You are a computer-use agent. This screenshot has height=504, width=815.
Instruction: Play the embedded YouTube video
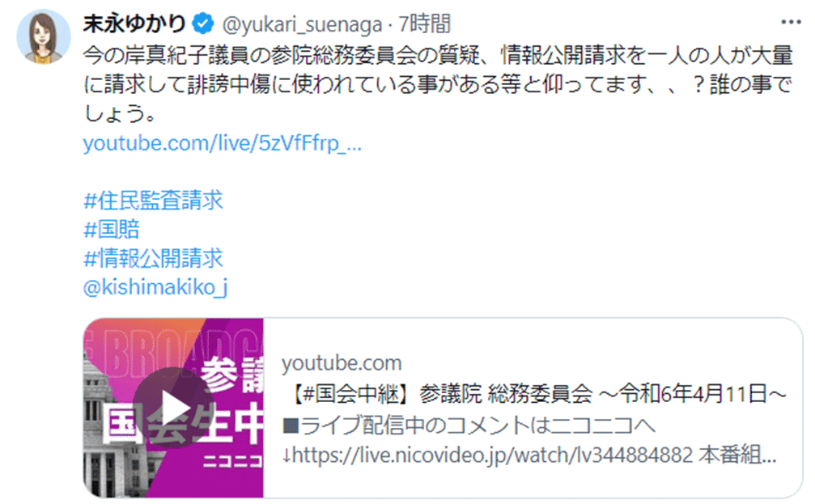click(172, 408)
